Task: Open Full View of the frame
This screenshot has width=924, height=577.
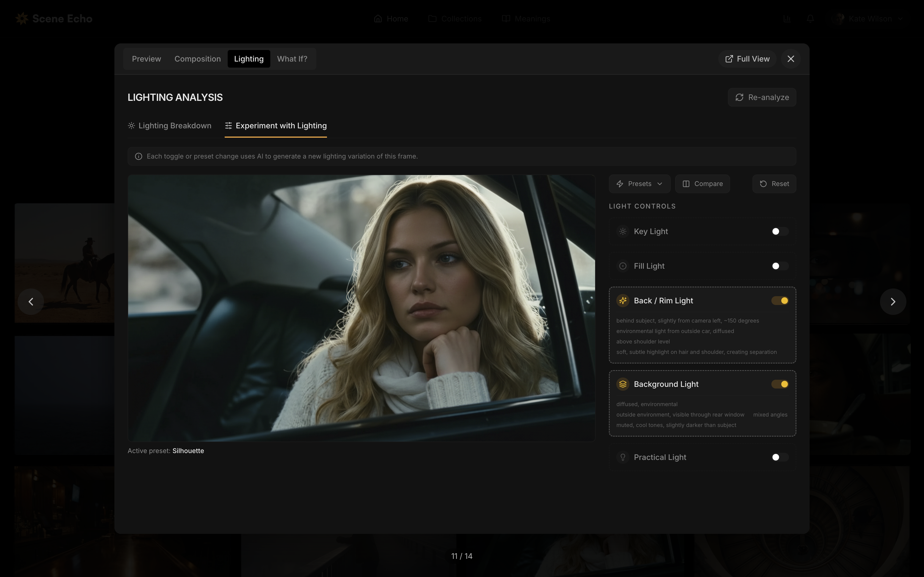Action: [747, 59]
